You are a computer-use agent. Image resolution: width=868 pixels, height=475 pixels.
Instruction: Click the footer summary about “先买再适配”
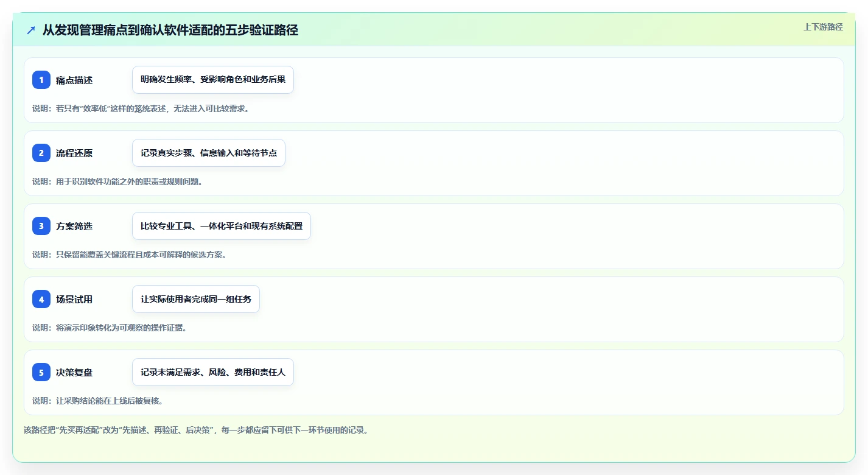(196, 430)
